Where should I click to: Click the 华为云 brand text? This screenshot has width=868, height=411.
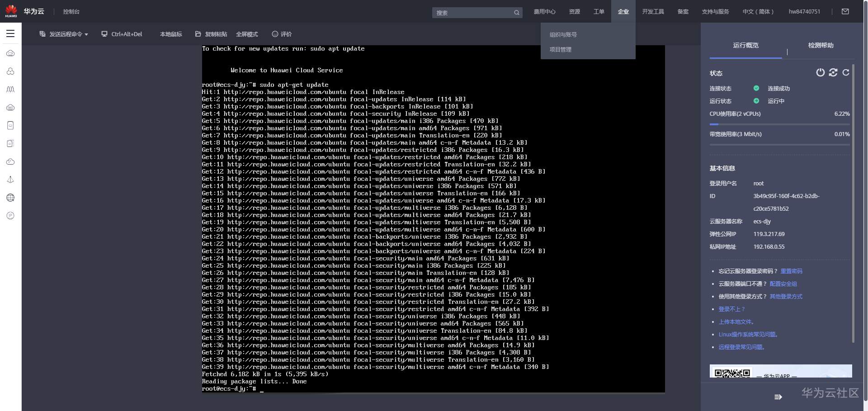point(34,11)
